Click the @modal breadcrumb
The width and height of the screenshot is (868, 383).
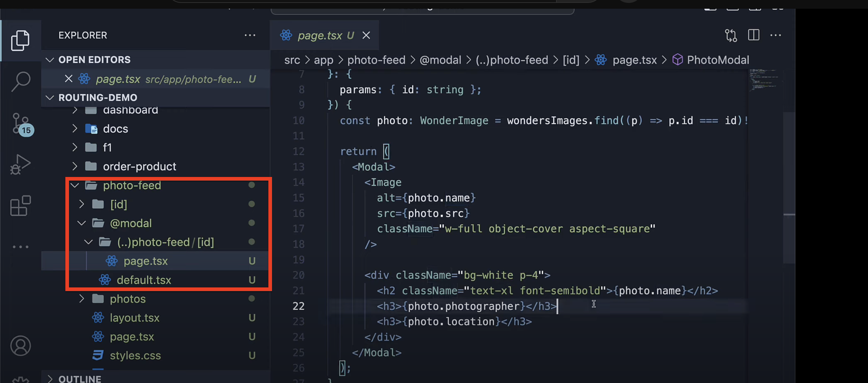click(440, 60)
